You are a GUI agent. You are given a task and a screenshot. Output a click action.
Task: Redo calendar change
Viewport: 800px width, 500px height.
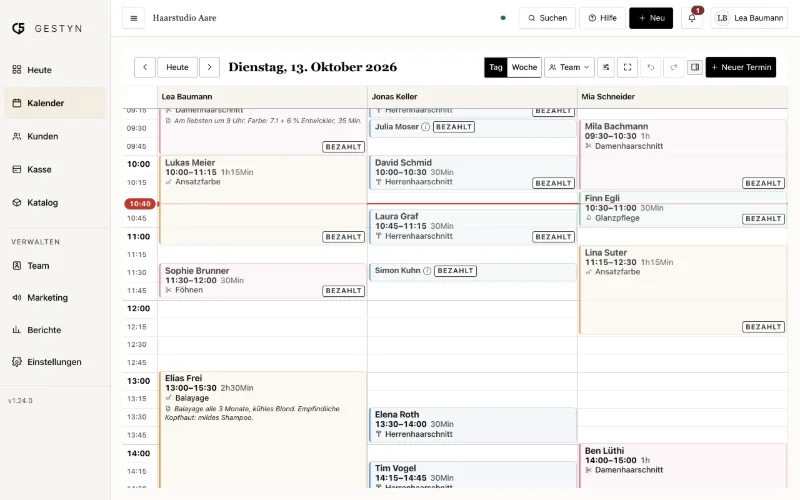tap(673, 67)
